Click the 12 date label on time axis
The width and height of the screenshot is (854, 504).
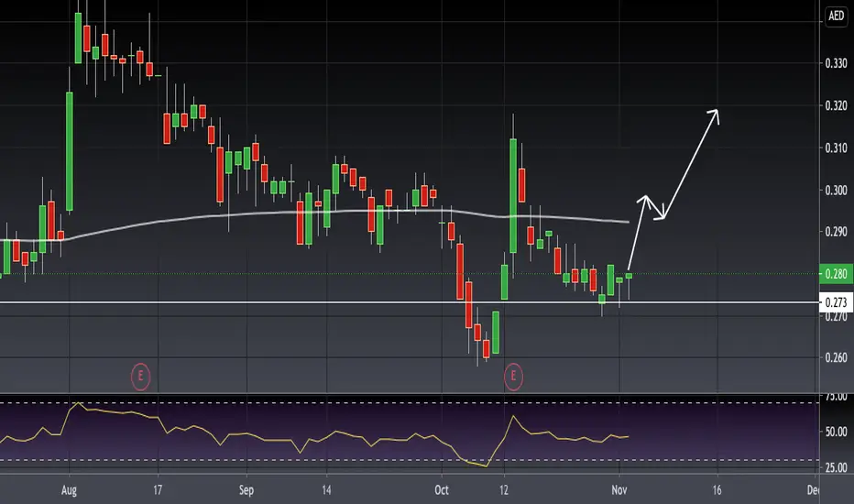[504, 490]
